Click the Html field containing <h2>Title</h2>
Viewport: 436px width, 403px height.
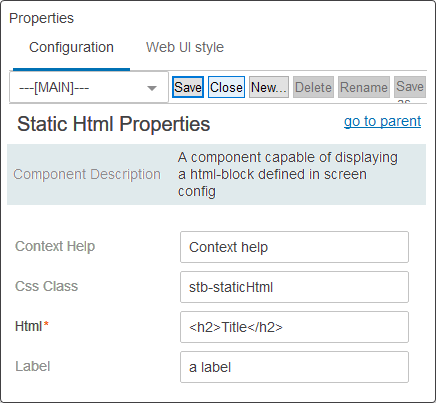pyautogui.click(x=294, y=327)
